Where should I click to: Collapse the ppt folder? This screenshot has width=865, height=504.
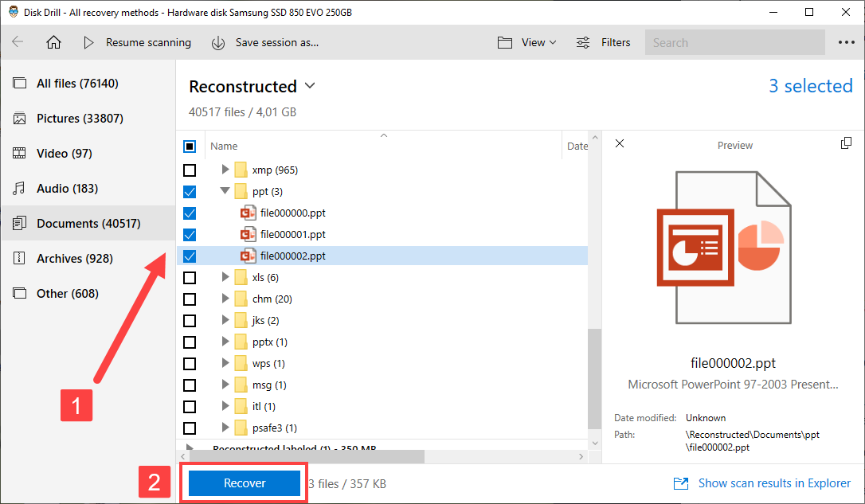pyautogui.click(x=225, y=191)
